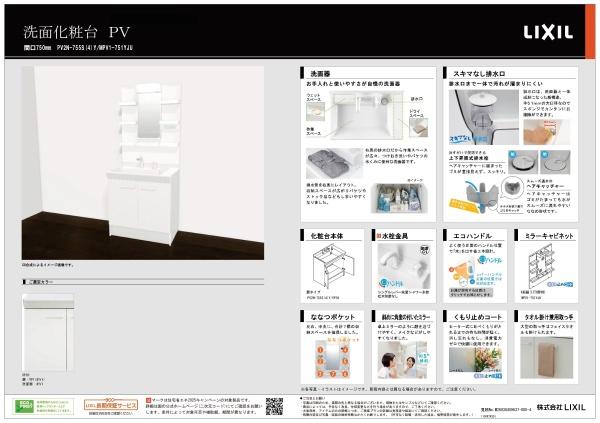Open the under-sink storage bottles photo
This screenshot has width=600, height=423.
tap(399, 198)
